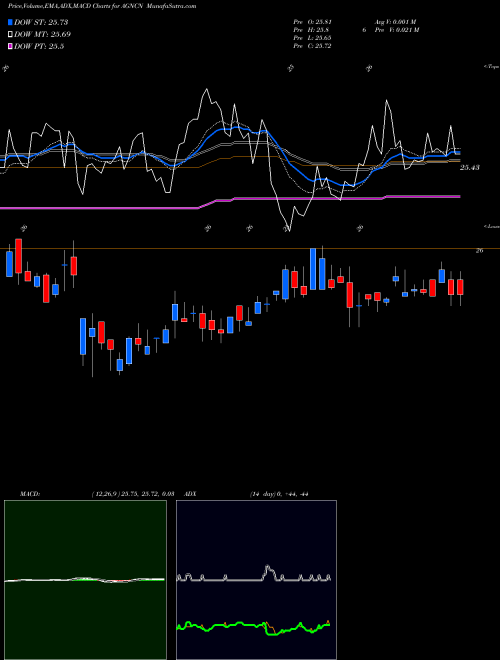Open the dark blue ADX indicator chart panel
Screen dimensions: 500x660
tap(256, 580)
